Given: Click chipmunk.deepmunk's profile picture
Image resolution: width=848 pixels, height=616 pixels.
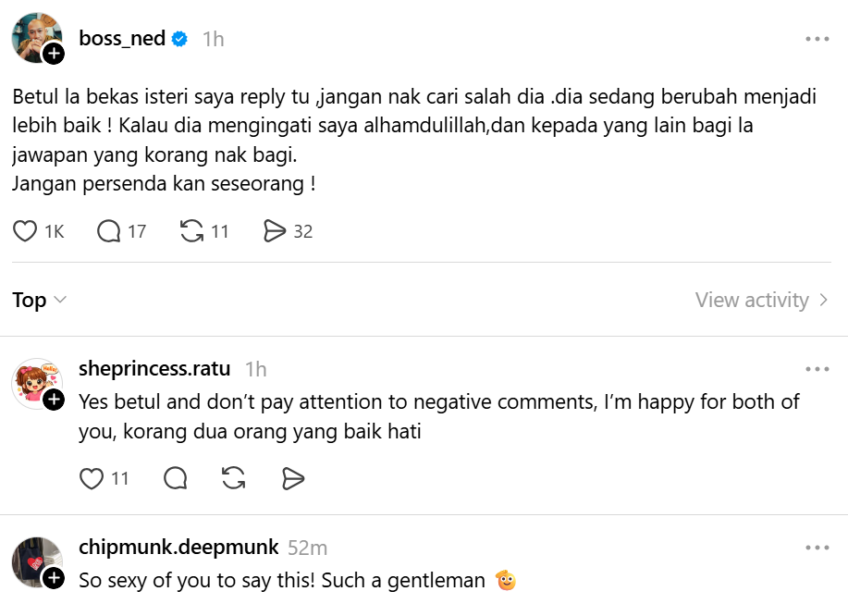Looking at the screenshot, I should pyautogui.click(x=35, y=561).
